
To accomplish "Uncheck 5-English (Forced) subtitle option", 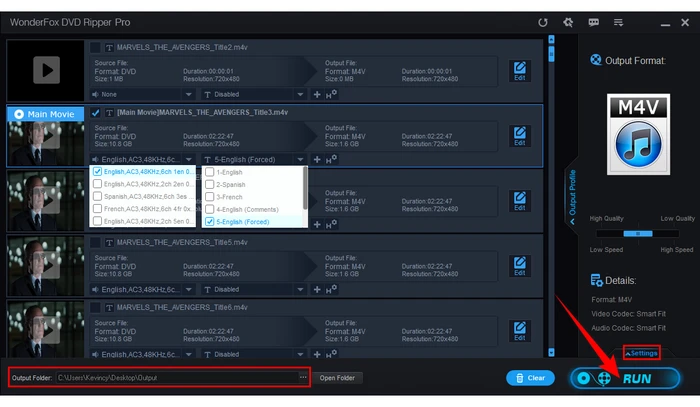I will (209, 222).
